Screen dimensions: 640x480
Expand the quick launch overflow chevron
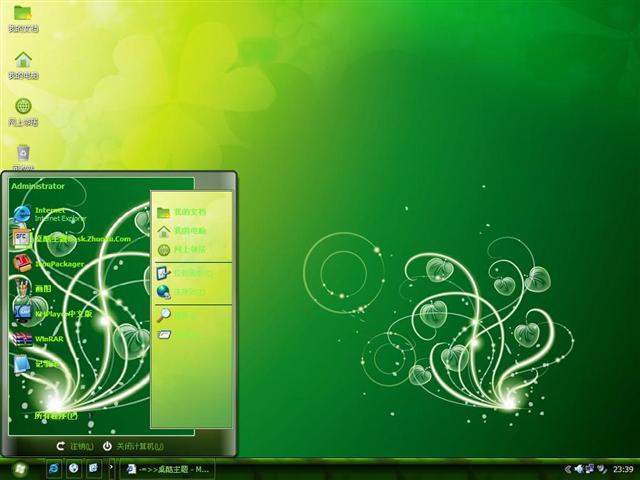111,468
